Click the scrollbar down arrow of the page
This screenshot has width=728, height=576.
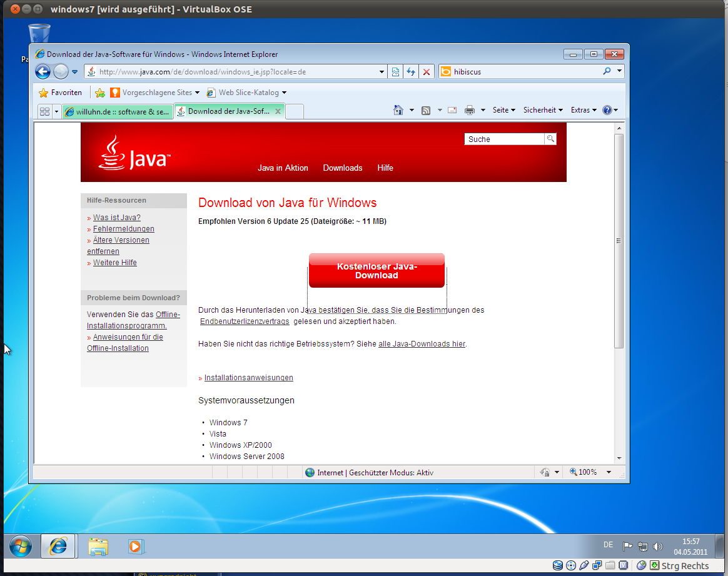619,458
